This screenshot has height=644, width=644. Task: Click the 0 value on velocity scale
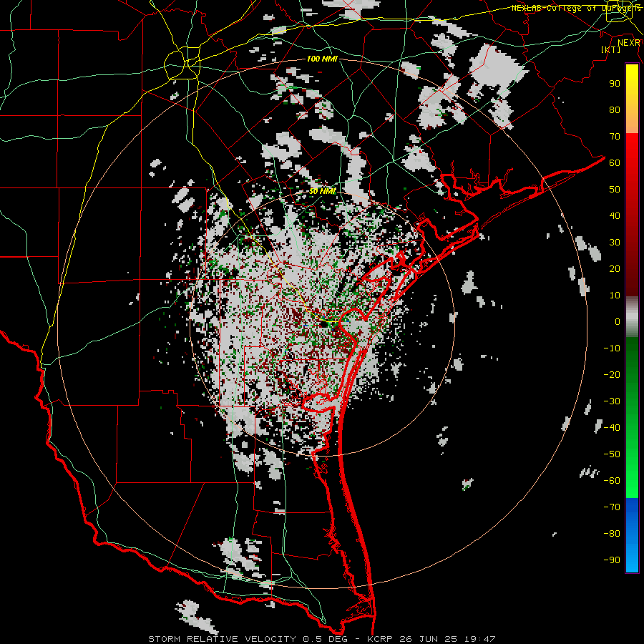[x=618, y=322]
